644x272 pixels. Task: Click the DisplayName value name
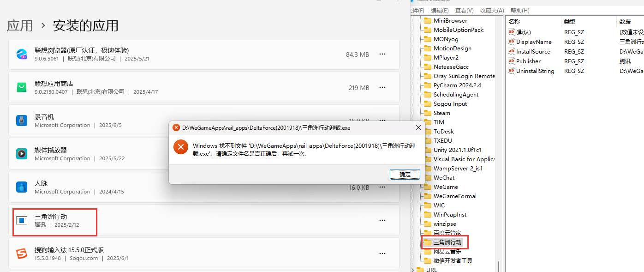point(534,42)
